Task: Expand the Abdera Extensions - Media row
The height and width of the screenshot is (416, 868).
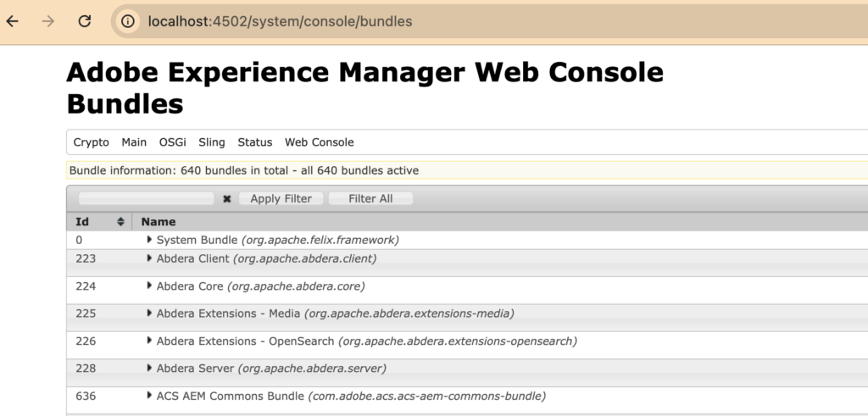Action: tap(150, 313)
